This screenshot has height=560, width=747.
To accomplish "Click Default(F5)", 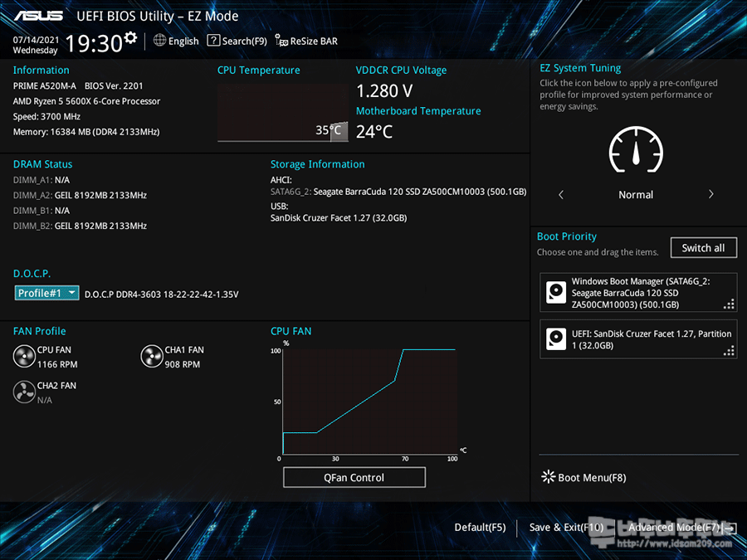I will [480, 527].
